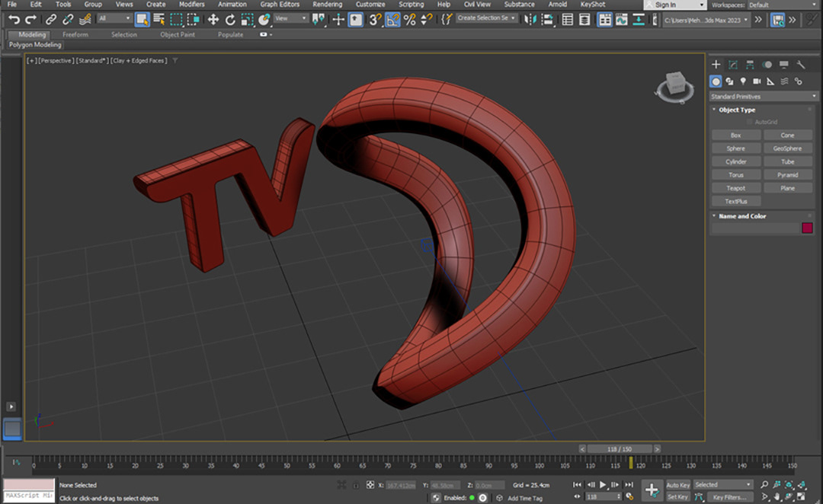The height and width of the screenshot is (504, 823).
Task: Click the Undo arrow icon
Action: tap(14, 20)
